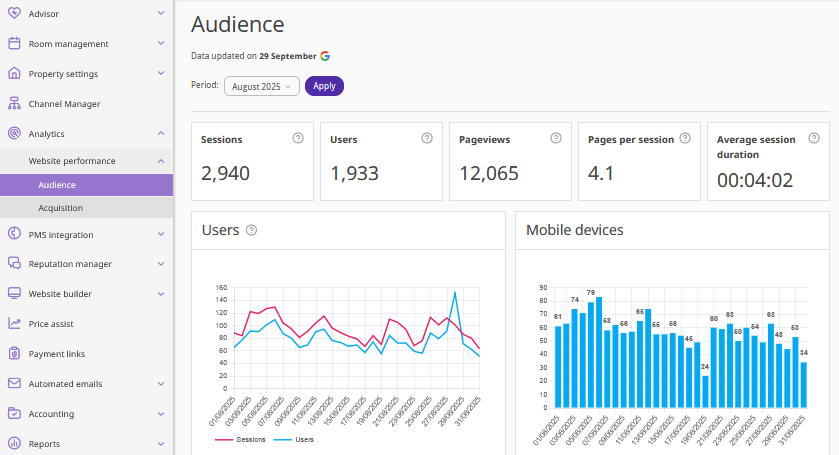This screenshot has width=839, height=455.
Task: Open help for Pages per session
Action: pos(685,138)
